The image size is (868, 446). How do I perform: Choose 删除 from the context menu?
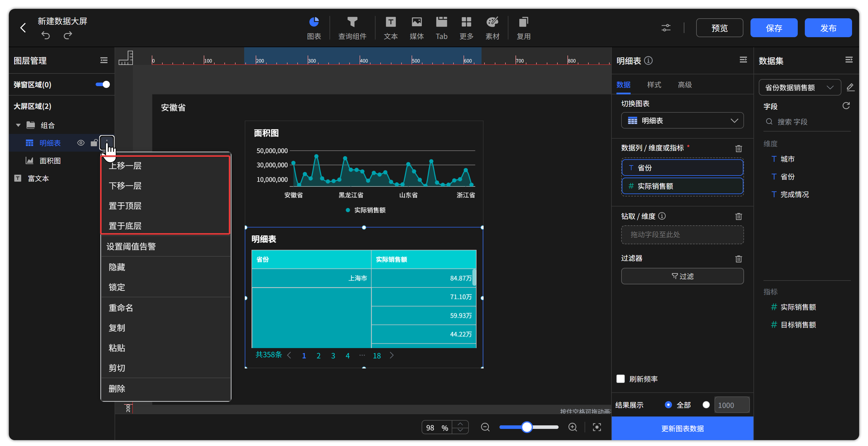click(x=117, y=388)
